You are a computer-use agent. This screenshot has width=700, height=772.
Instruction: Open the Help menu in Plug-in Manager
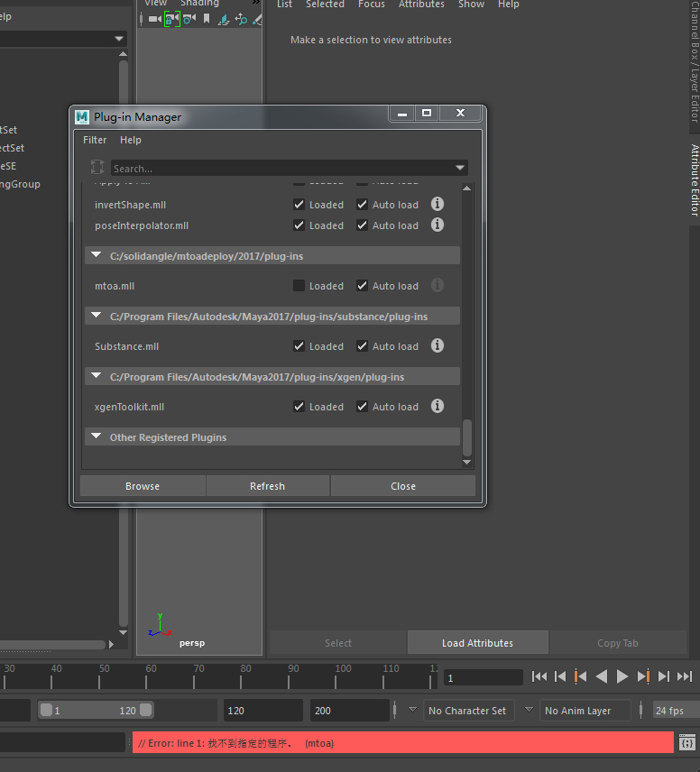click(131, 140)
